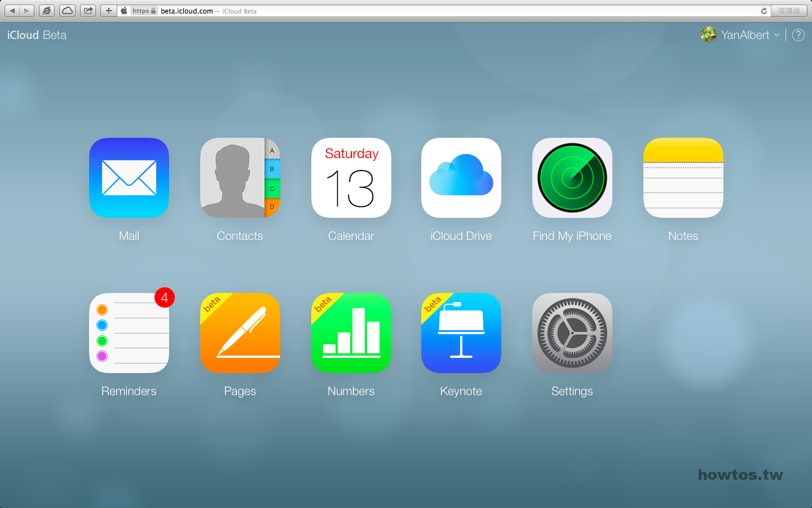
Task: Launch the Keynote beta app icon
Action: pyautogui.click(x=461, y=333)
